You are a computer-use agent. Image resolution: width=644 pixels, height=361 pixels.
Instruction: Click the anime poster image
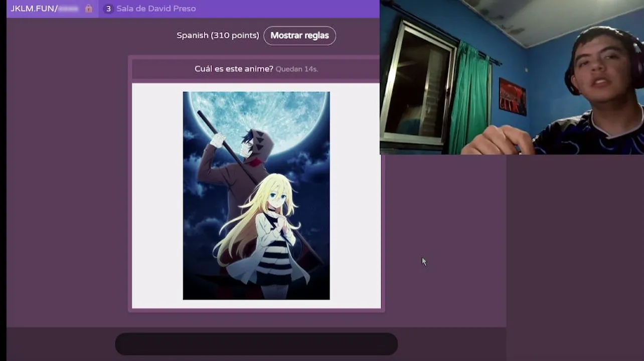256,196
